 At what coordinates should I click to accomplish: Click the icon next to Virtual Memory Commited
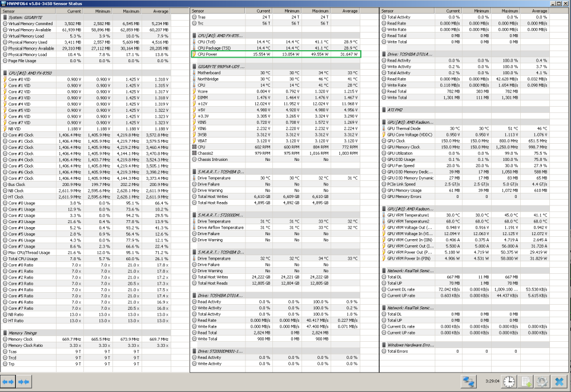coord(5,23)
